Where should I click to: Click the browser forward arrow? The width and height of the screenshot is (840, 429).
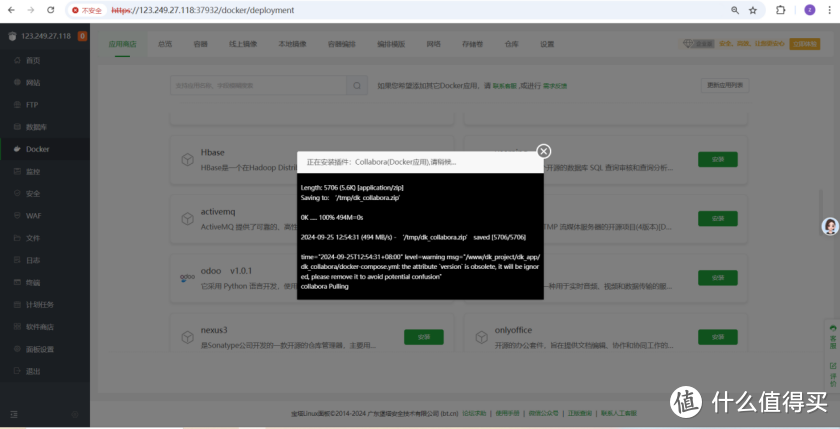pos(31,10)
